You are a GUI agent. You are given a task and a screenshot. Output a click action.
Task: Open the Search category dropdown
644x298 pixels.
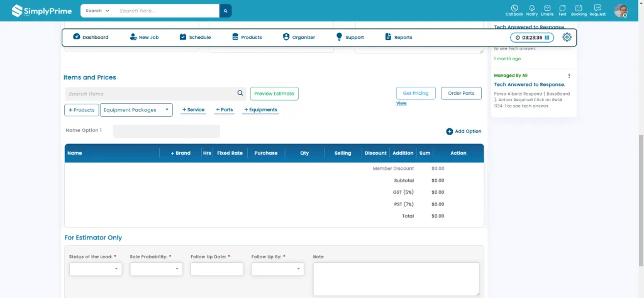(97, 11)
